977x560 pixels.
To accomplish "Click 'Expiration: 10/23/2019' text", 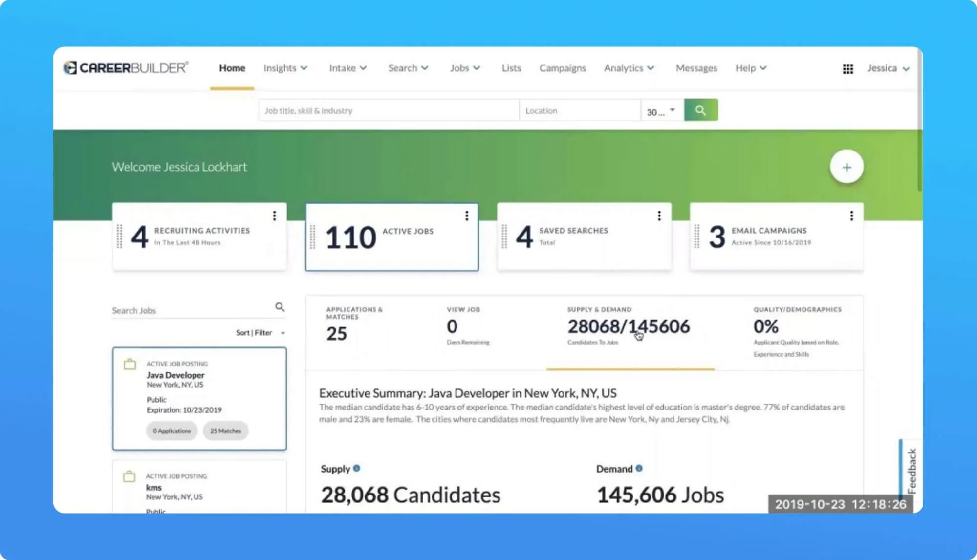I will coord(184,410).
